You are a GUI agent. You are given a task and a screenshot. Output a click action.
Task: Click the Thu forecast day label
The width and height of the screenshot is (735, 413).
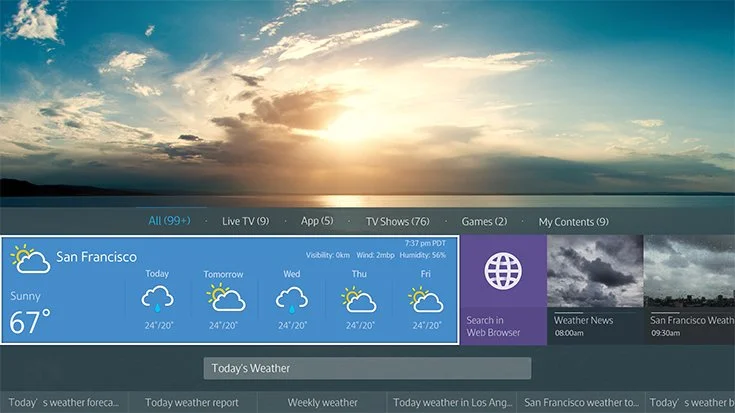coord(359,274)
